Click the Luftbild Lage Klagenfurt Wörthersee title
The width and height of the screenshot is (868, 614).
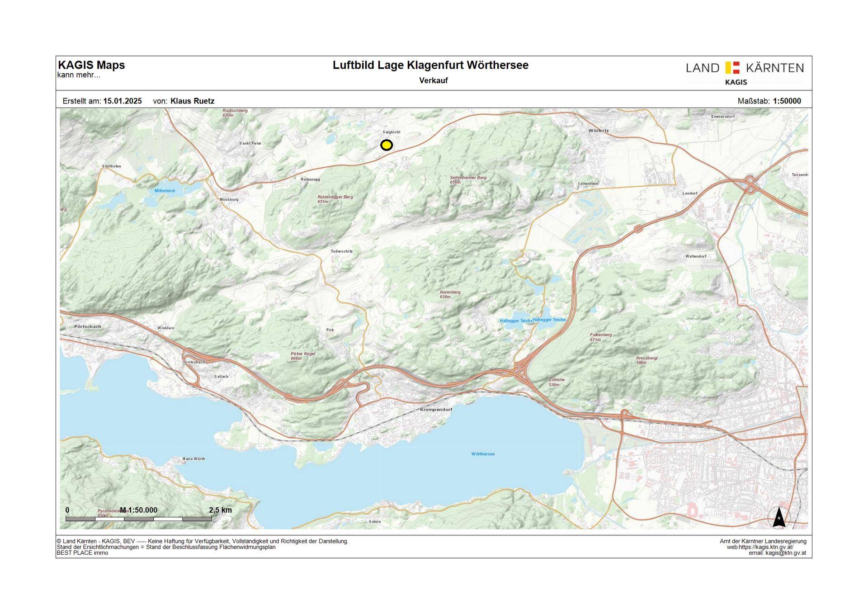(x=430, y=65)
